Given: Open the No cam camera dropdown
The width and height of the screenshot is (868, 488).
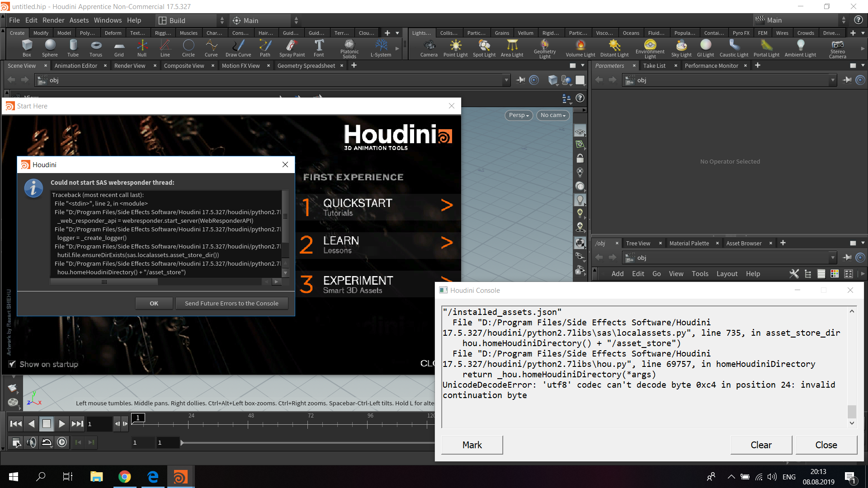Looking at the screenshot, I should [553, 115].
